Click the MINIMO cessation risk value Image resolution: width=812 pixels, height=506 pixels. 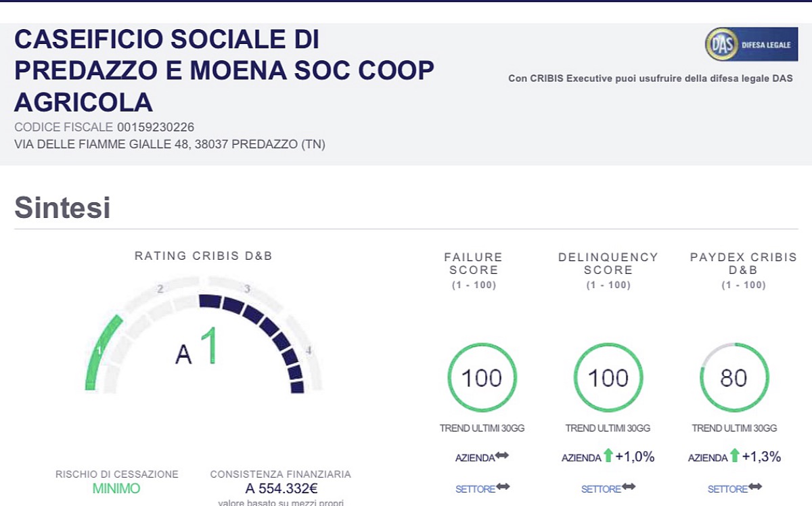tap(116, 488)
